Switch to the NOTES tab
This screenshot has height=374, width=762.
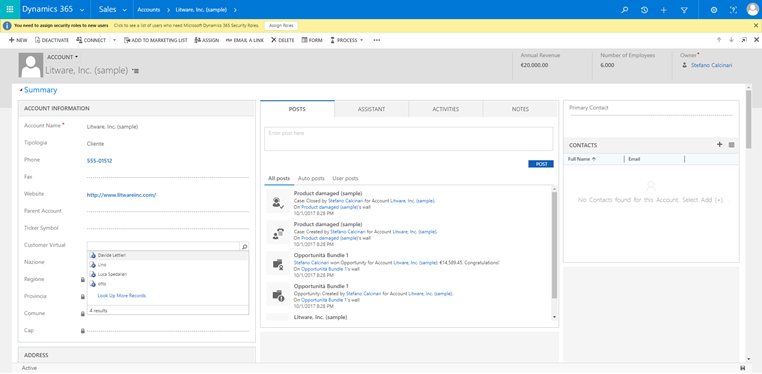520,109
